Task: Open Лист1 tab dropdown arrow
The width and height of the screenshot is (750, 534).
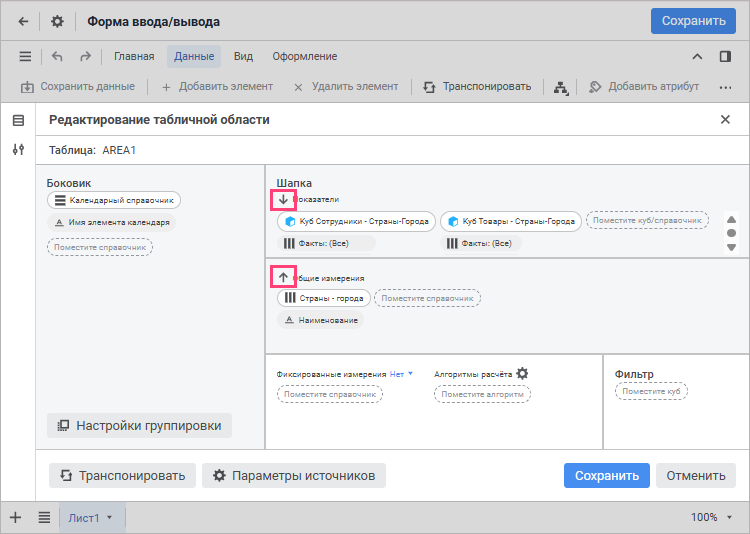Action: coord(110,517)
